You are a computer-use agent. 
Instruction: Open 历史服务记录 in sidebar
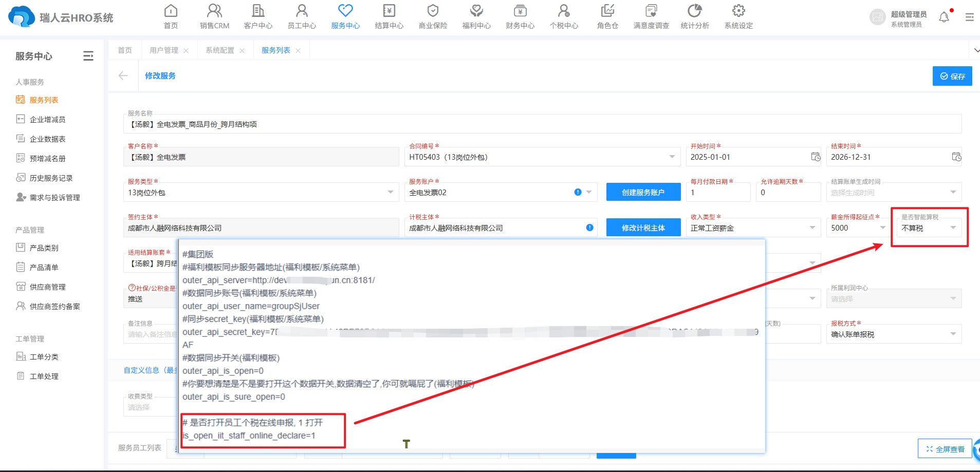coord(51,178)
